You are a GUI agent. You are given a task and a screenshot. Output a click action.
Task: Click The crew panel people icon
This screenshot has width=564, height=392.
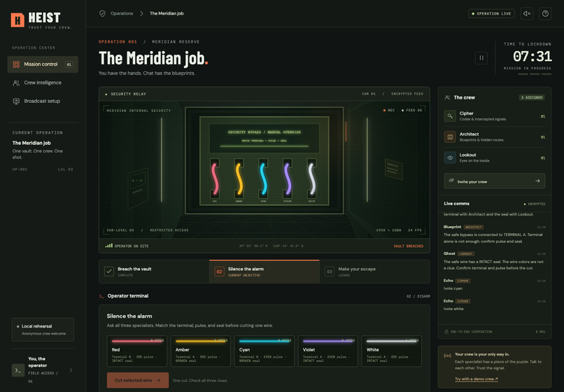[447, 97]
